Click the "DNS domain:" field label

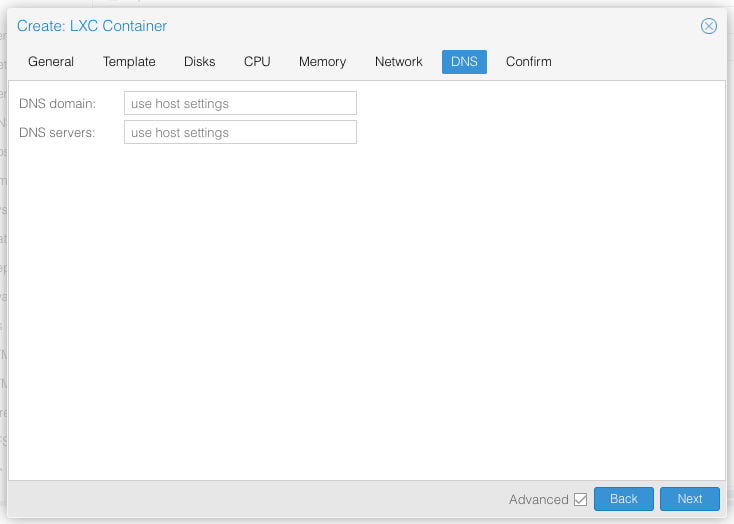coord(57,103)
